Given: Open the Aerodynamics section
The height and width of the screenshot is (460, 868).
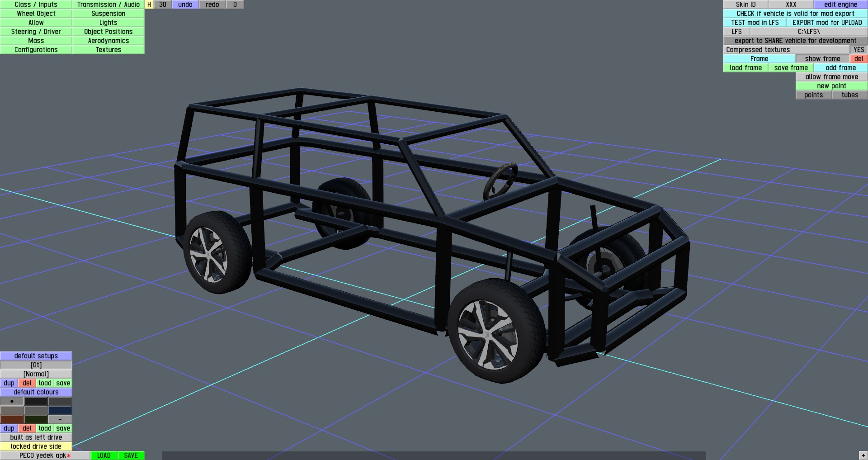Looking at the screenshot, I should (108, 41).
